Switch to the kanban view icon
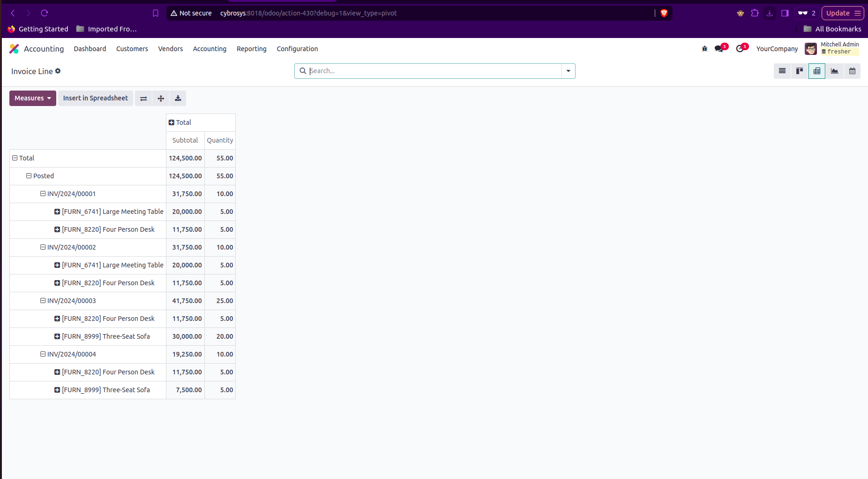Screen dimensions: 868x479 (800, 71)
